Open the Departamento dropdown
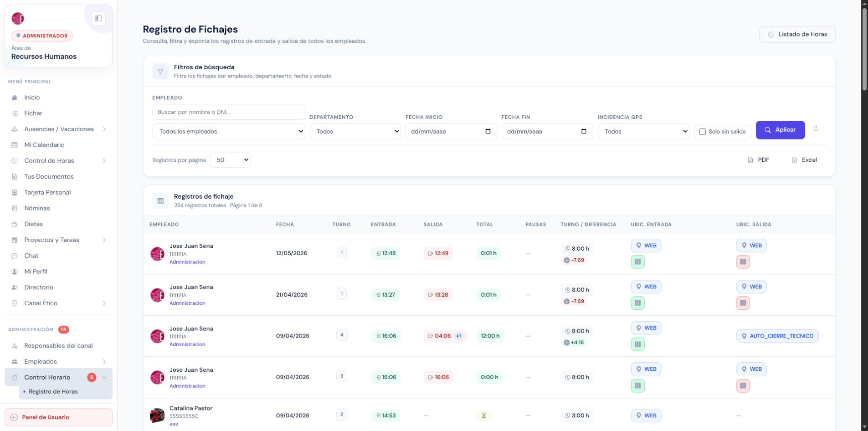This screenshot has width=868, height=431. (355, 131)
